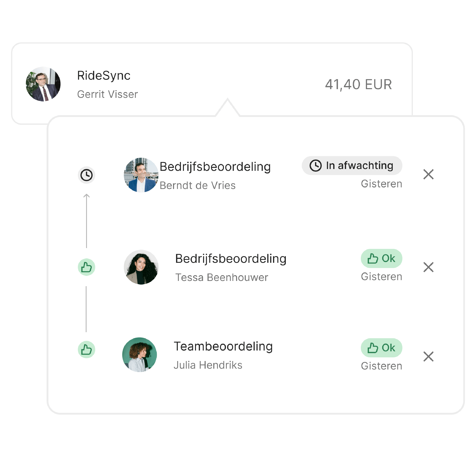Click the Ok badge for Julia Hendriks
This screenshot has height=457, width=476.
coord(381,348)
